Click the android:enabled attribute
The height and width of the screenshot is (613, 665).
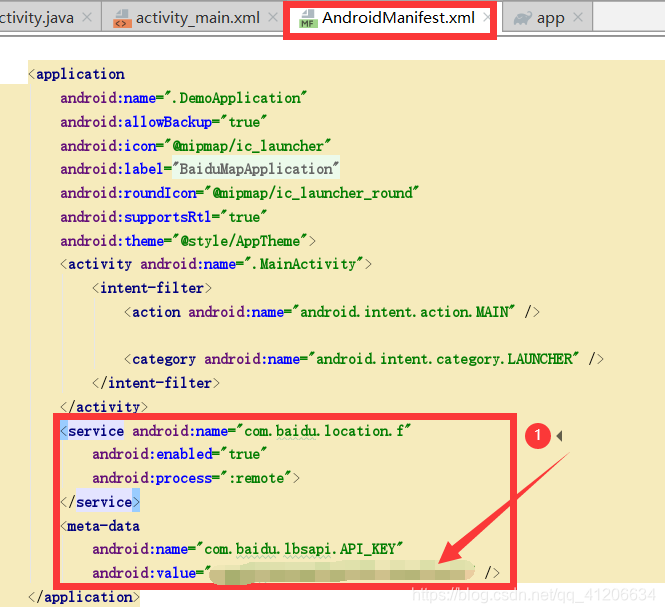tap(152, 454)
